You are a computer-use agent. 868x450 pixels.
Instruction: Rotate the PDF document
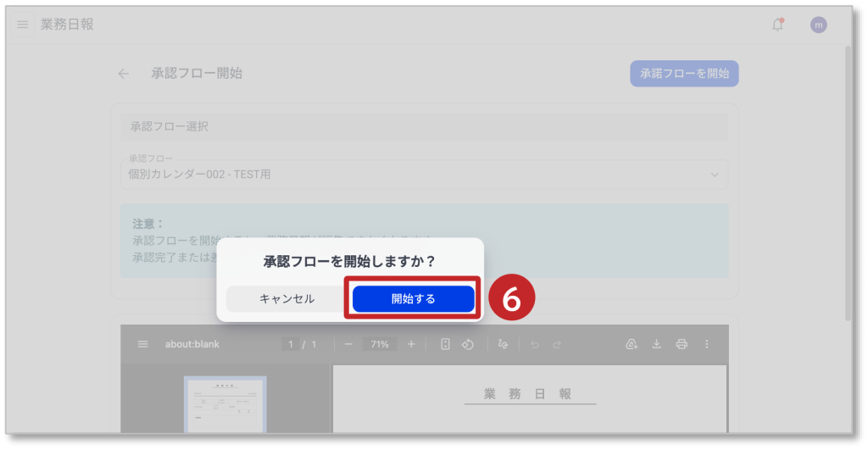tap(467, 344)
